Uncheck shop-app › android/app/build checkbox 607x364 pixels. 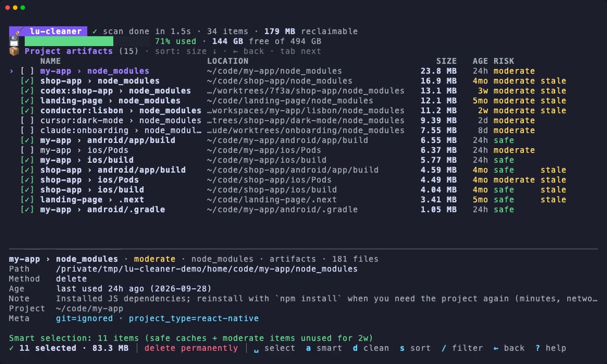[27, 170]
